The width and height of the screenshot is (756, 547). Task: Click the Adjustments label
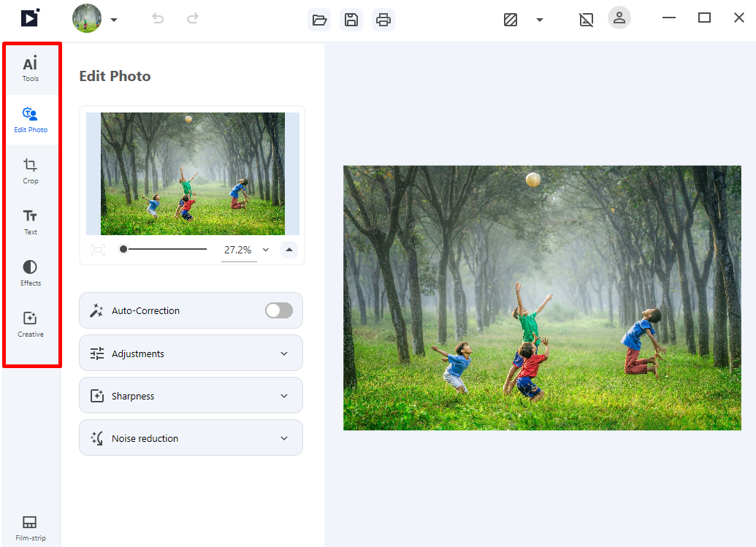138,353
